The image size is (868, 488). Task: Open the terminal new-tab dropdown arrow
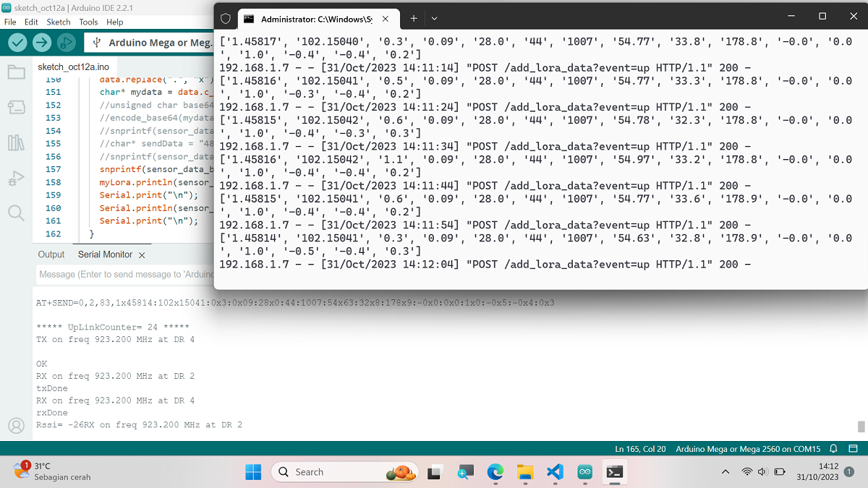(x=434, y=17)
